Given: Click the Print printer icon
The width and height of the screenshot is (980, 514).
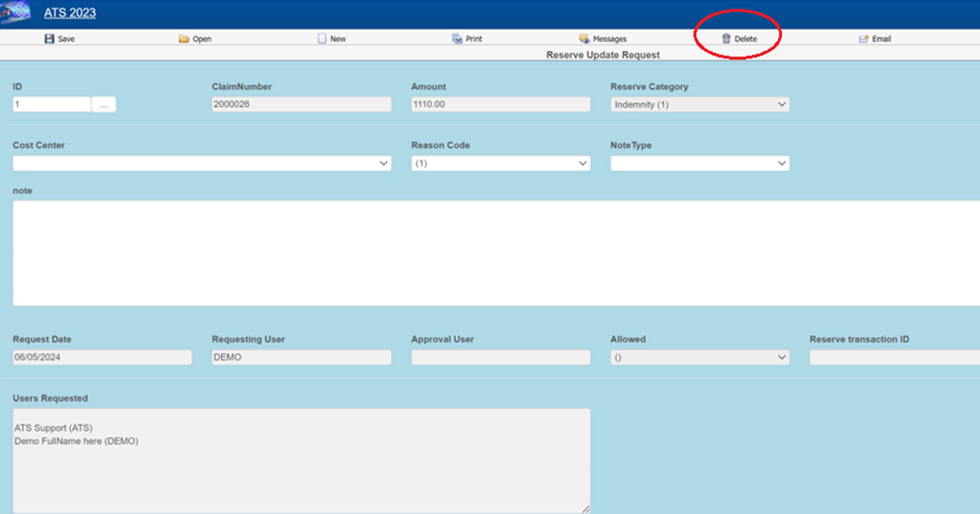Looking at the screenshot, I should coord(457,39).
